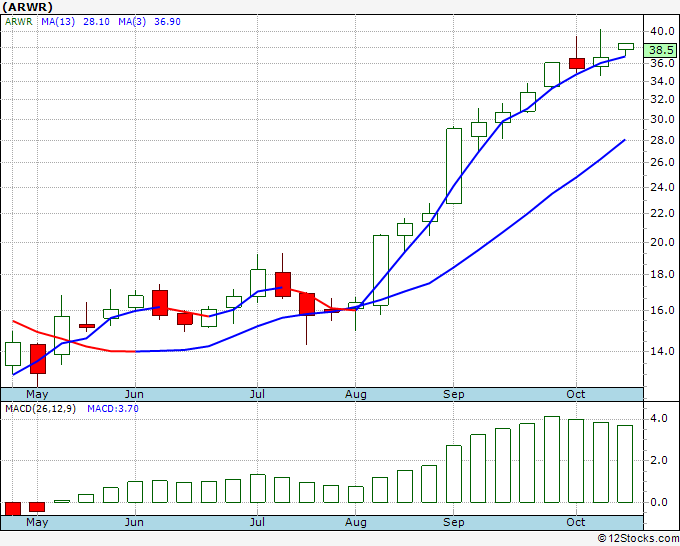Click the first red negative MACD bar
Screen dimensions: 680x546
coord(13,508)
